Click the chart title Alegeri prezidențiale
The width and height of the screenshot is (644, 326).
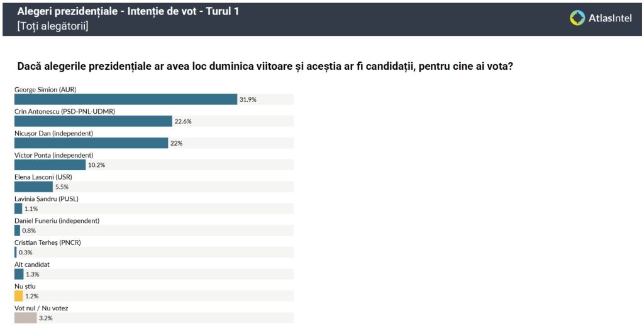[x=128, y=11]
